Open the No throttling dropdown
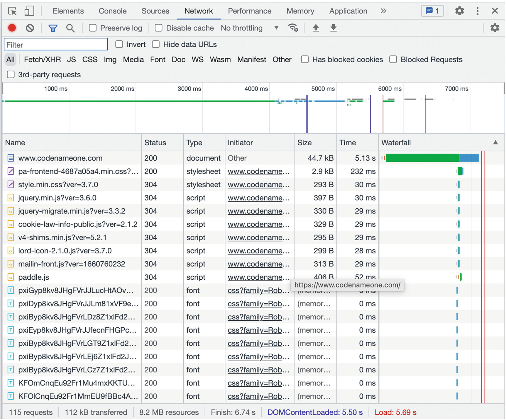The height and width of the screenshot is (420, 506). pyautogui.click(x=249, y=28)
